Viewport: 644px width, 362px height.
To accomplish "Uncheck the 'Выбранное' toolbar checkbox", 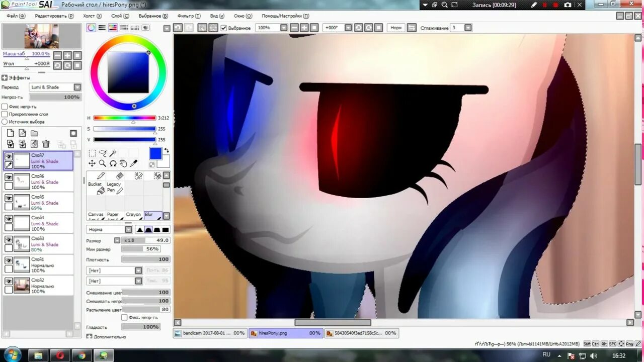I will pyautogui.click(x=224, y=28).
